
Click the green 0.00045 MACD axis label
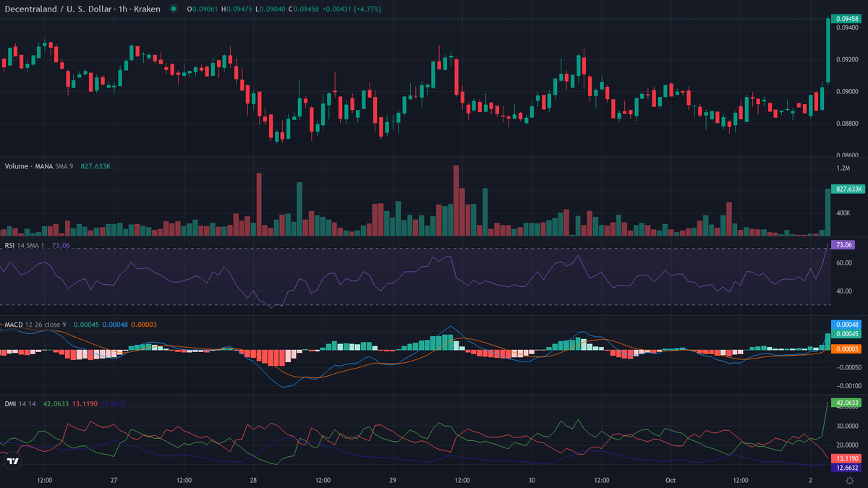[x=846, y=334]
